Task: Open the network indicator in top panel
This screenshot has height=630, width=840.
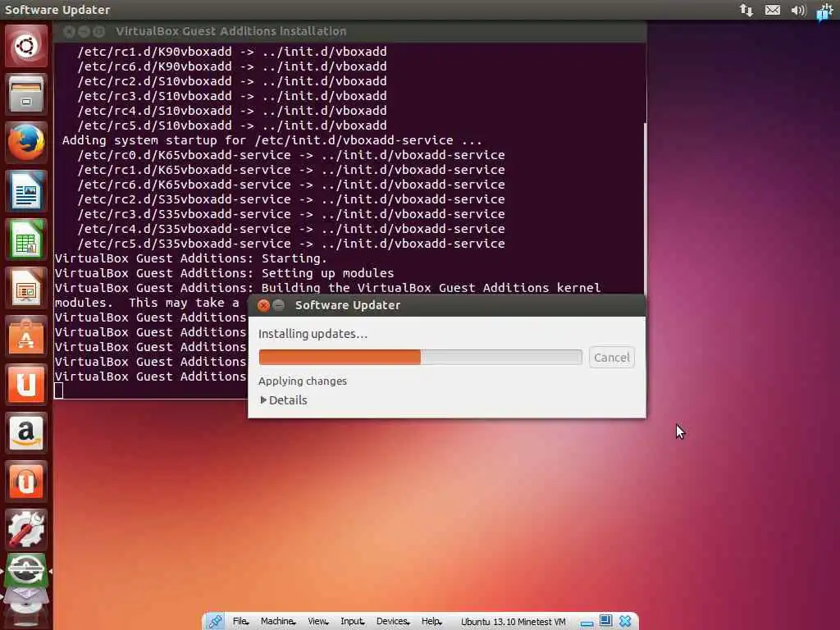Action: click(x=746, y=10)
